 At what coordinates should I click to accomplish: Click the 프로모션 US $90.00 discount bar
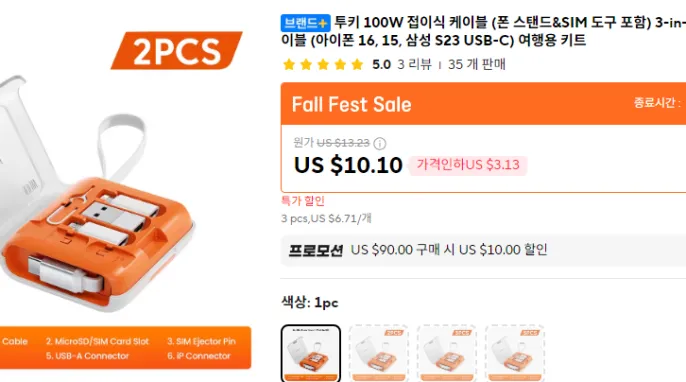coord(483,250)
